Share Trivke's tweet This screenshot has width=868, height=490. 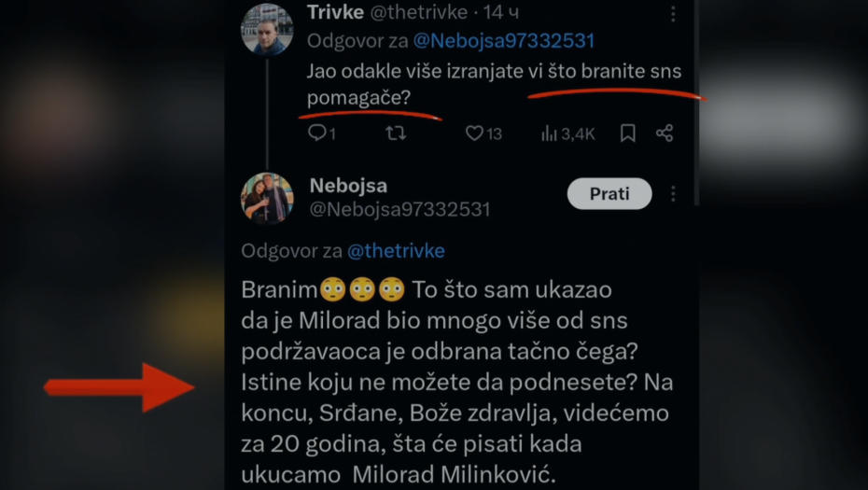665,133
